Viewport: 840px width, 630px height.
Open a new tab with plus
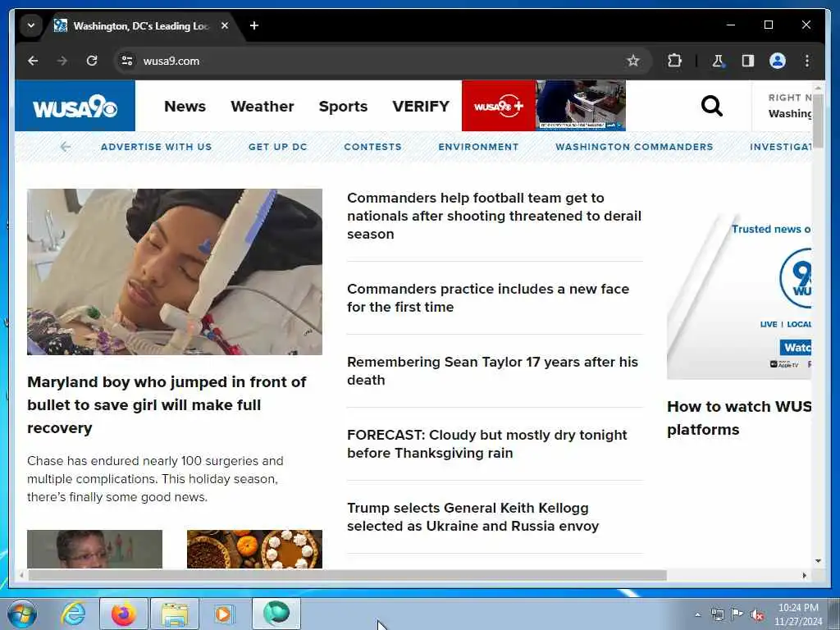click(x=254, y=25)
